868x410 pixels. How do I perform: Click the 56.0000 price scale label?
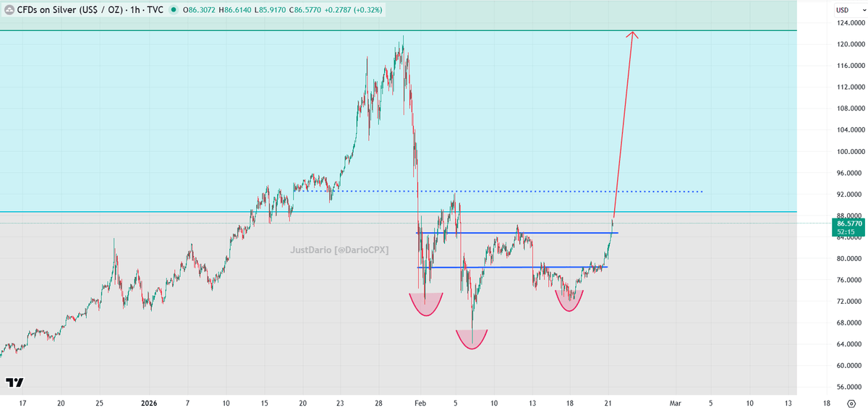click(x=851, y=387)
